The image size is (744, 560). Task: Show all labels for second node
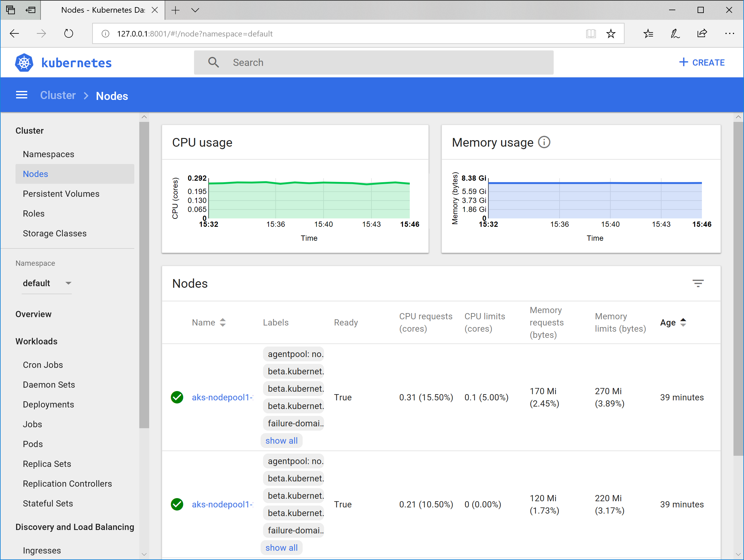point(282,548)
